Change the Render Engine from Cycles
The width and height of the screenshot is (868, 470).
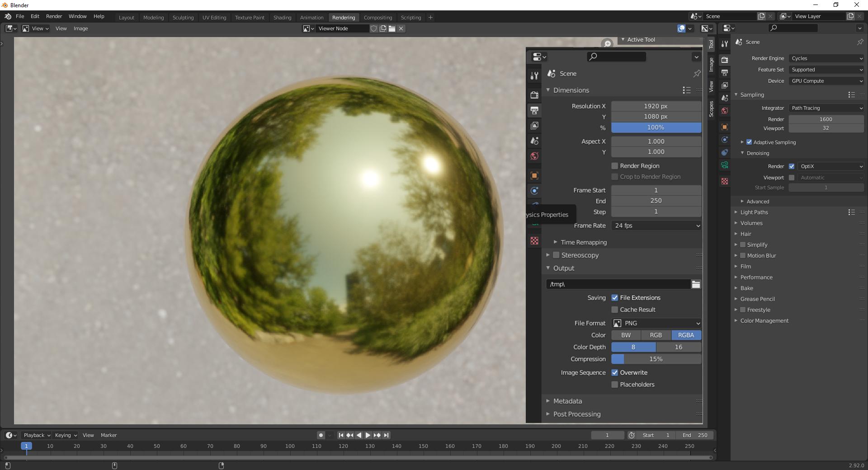pos(826,58)
